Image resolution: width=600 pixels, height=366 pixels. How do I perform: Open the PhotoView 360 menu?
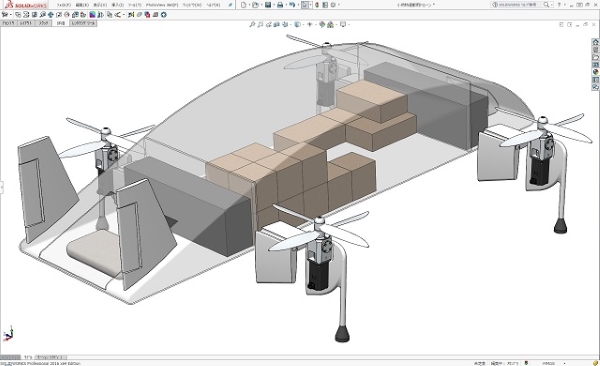(162, 5)
